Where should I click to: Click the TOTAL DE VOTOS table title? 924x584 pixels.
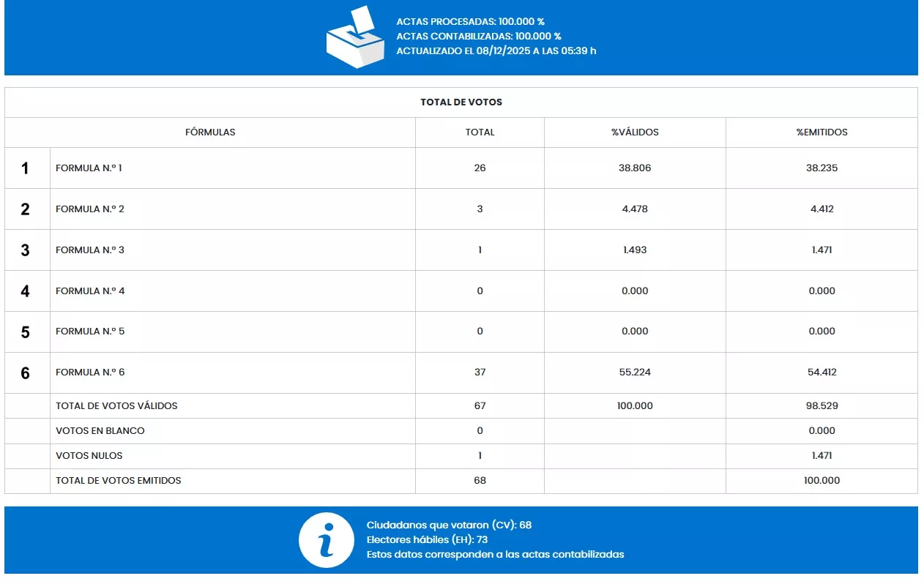461,102
